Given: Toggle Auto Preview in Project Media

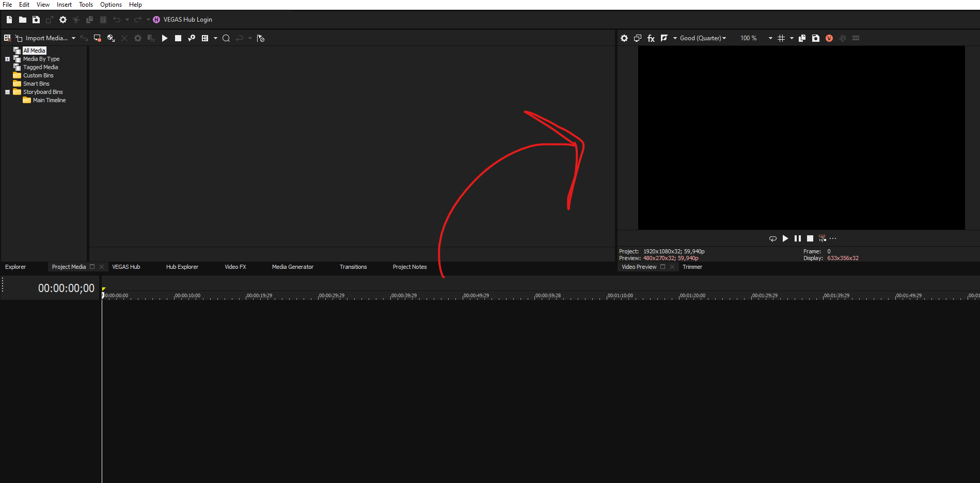Looking at the screenshot, I should point(192,38).
